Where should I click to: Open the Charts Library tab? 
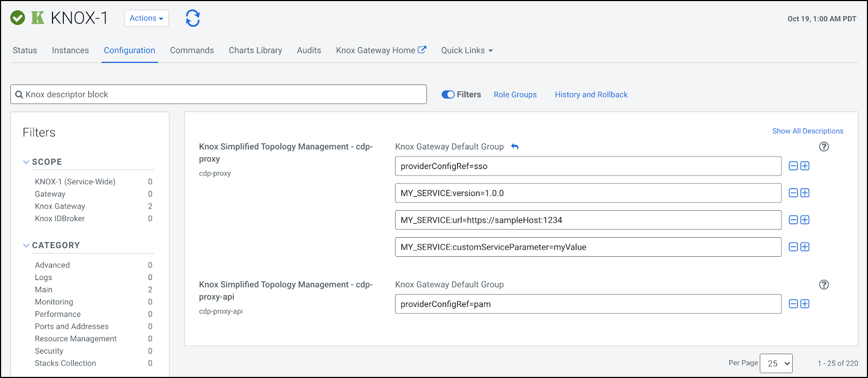click(x=255, y=50)
